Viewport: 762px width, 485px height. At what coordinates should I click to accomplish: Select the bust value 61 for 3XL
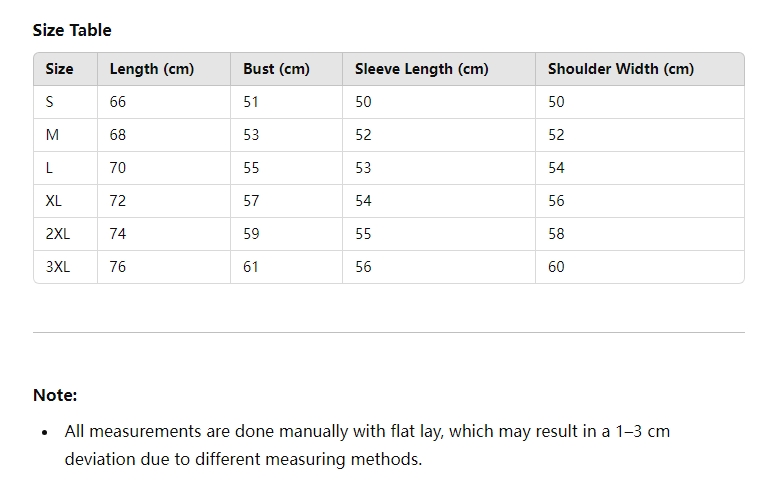[251, 267]
